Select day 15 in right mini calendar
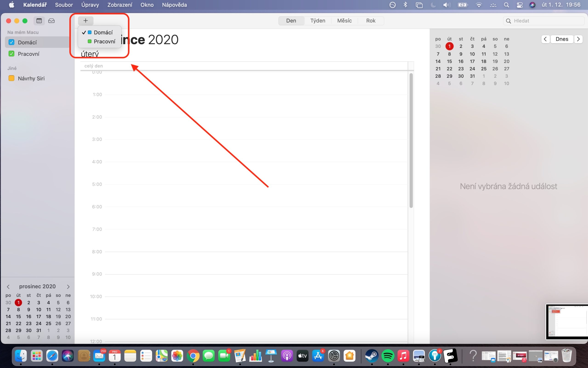Screen dimensions: 588x368 pos(449,61)
